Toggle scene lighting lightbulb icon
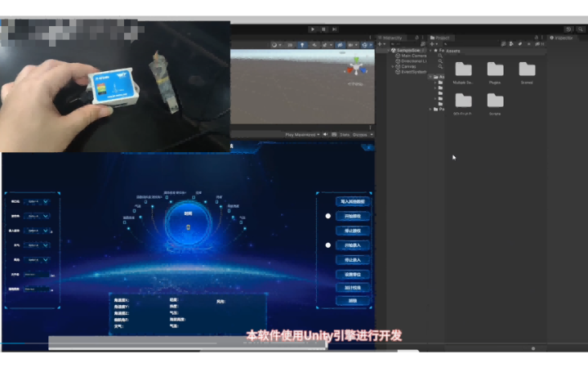The height and width of the screenshot is (368, 588). pyautogui.click(x=302, y=45)
